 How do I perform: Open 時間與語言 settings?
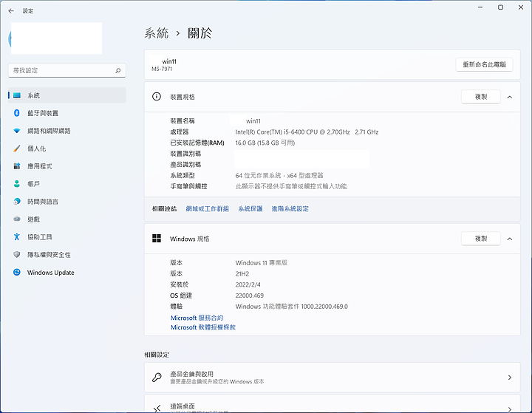point(67,201)
